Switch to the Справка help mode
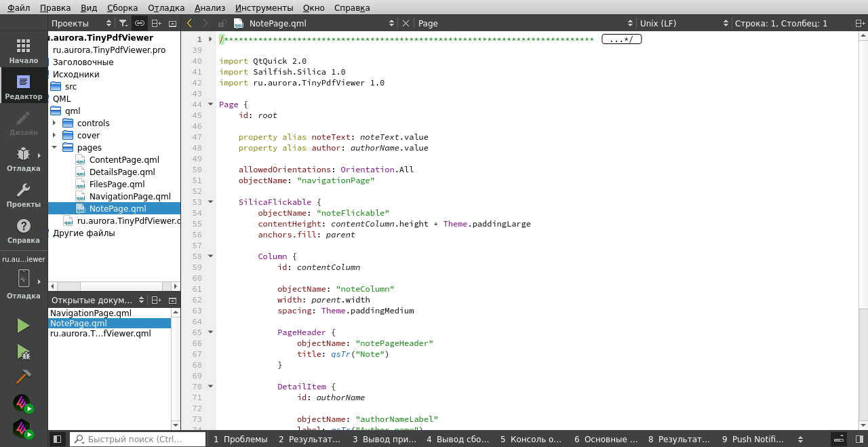Image resolution: width=868 pixels, height=447 pixels. (24, 231)
